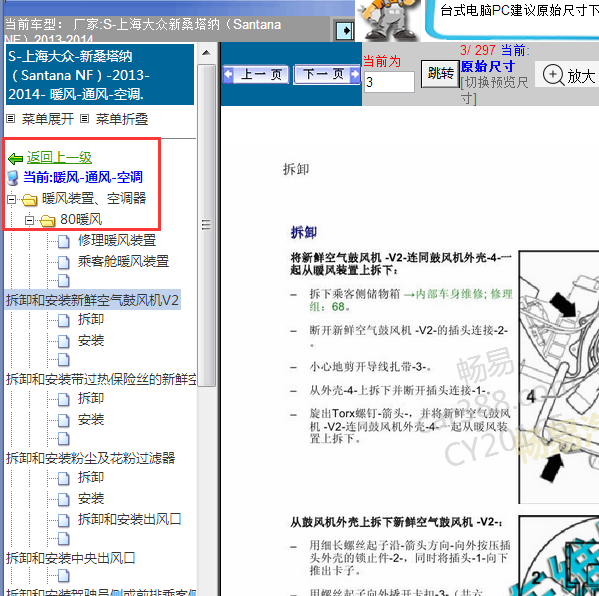This screenshot has height=596, width=599.
Task: Click the 跳转 jump button
Action: [x=440, y=74]
